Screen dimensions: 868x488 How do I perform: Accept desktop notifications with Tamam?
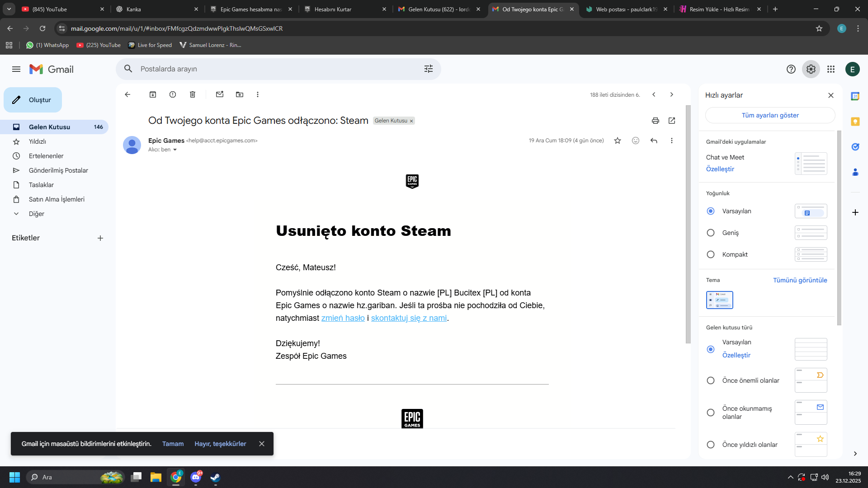[173, 444]
